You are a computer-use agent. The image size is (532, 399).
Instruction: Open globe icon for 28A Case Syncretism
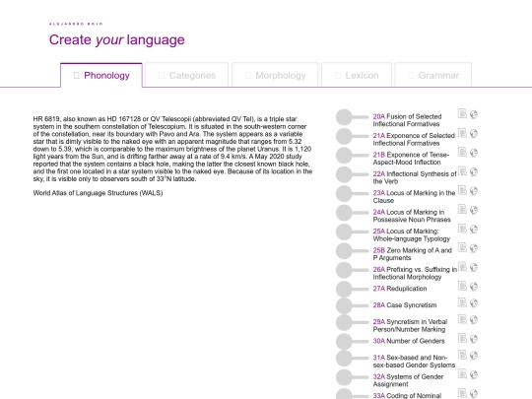[474, 303]
